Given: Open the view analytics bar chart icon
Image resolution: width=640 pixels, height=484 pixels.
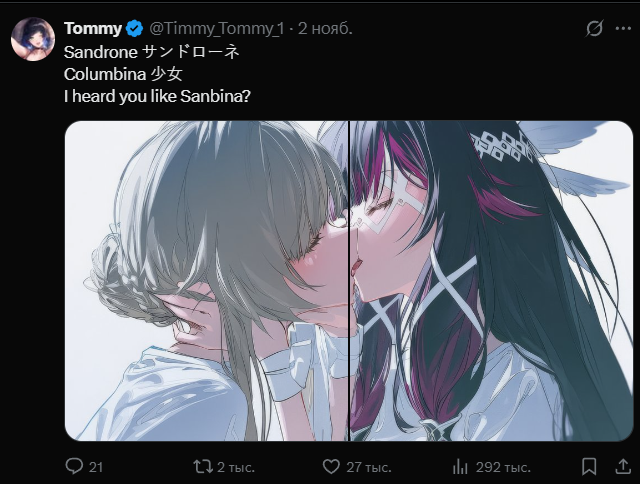Looking at the screenshot, I should [461, 466].
